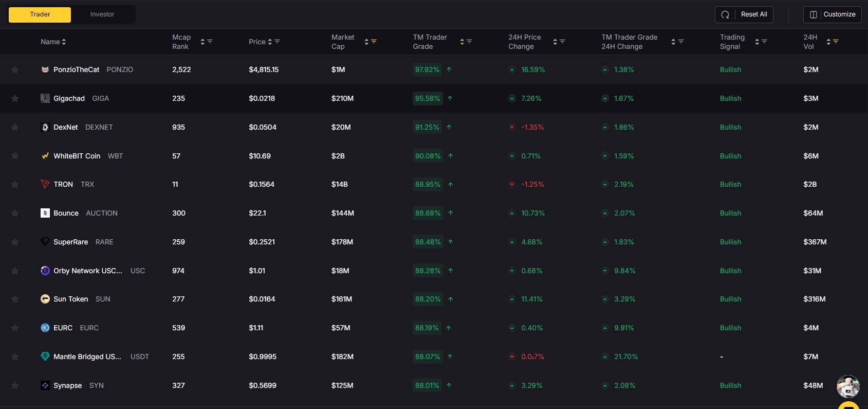Viewport: 868px width, 409px height.
Task: Open the TM Trader Grade filter icon
Action: (469, 41)
